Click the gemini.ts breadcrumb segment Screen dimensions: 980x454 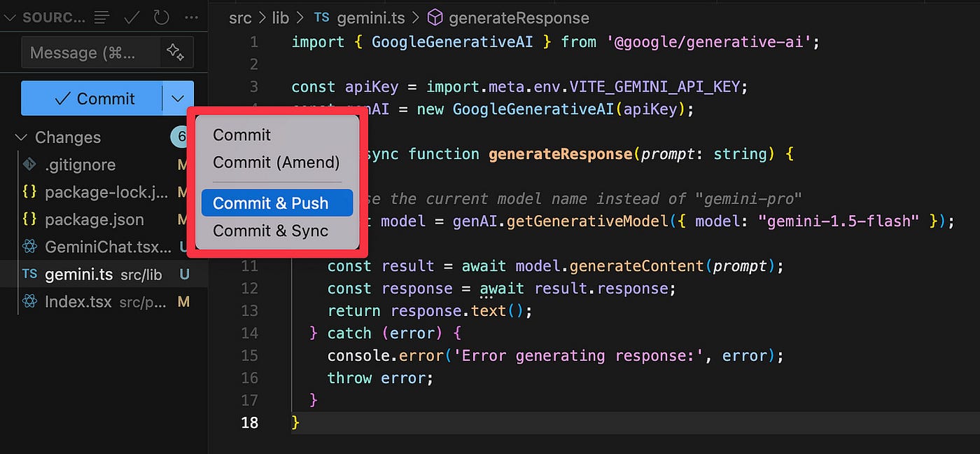coord(370,18)
